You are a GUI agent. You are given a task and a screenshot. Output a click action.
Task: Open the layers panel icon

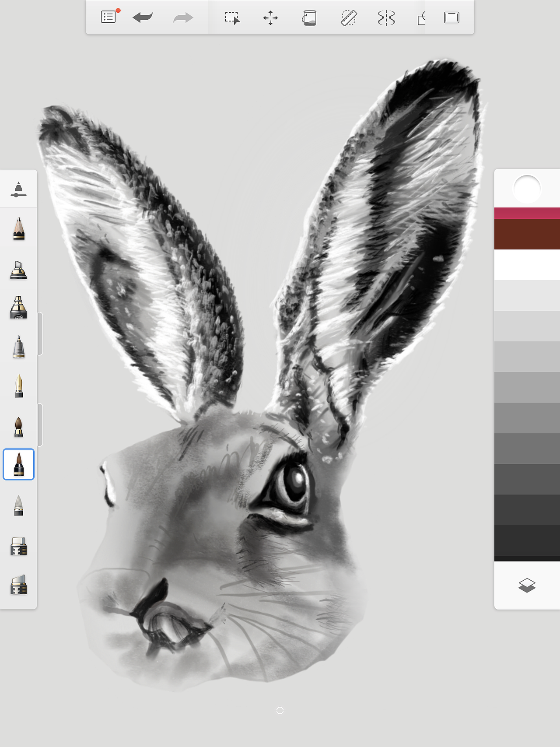point(527,585)
